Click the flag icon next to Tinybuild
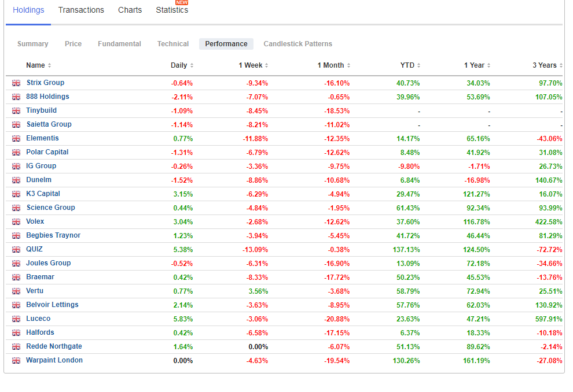Screen dimensions: 573x392 [16, 110]
